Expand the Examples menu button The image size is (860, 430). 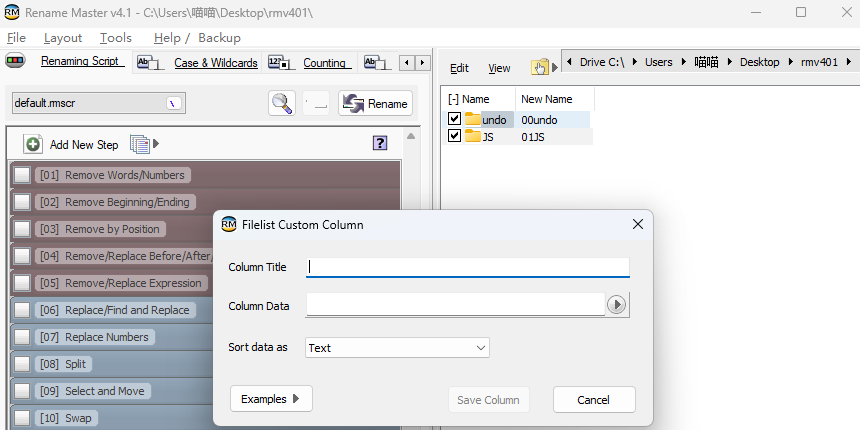pos(271,399)
